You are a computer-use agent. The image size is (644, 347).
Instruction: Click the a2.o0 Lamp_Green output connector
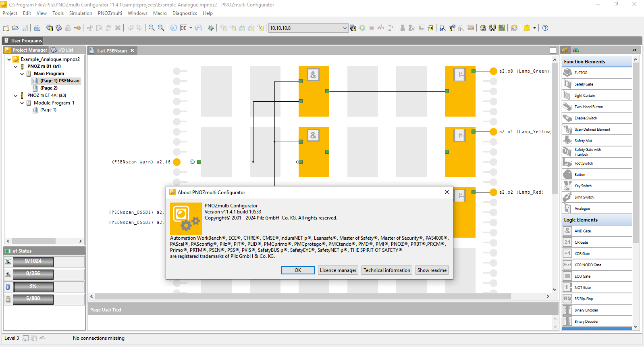493,71
